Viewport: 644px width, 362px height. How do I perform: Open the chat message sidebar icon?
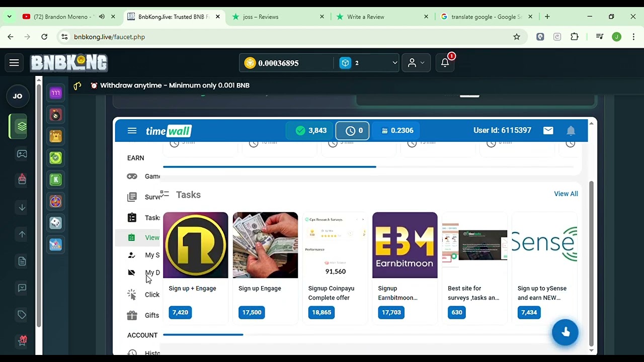coord(22,288)
